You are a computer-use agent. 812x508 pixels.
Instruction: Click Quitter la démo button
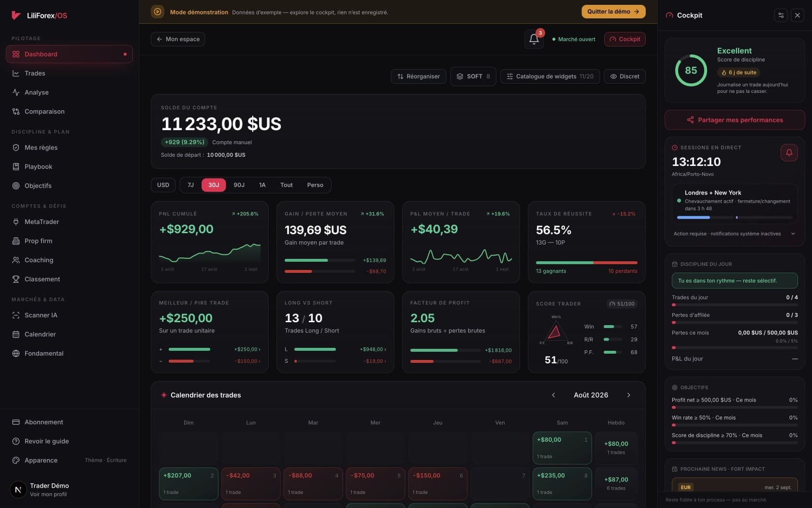[x=613, y=12]
